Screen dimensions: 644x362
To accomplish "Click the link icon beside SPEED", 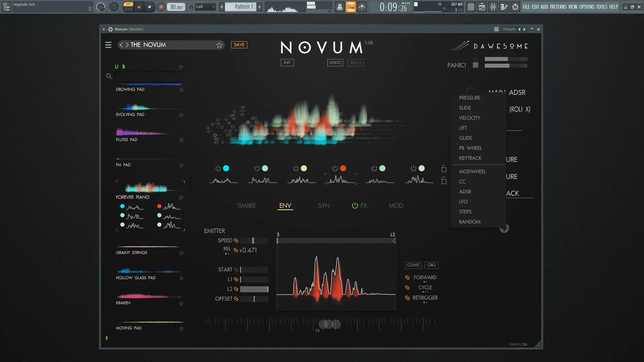I will coord(236,241).
